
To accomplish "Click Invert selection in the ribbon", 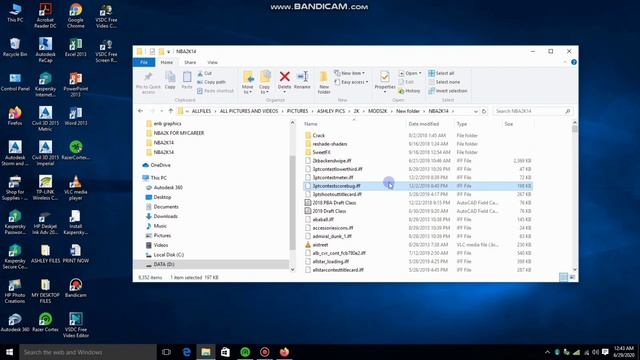I will tap(448, 91).
